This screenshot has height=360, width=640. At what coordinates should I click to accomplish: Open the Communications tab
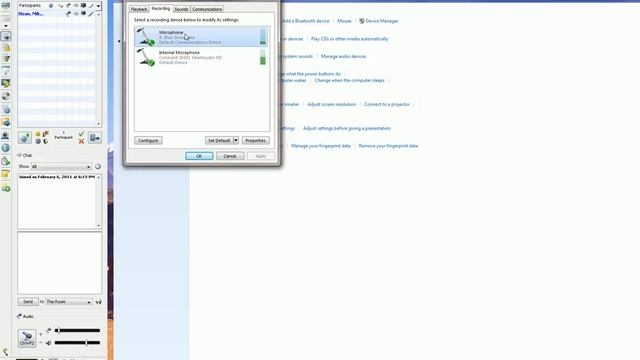pos(207,9)
